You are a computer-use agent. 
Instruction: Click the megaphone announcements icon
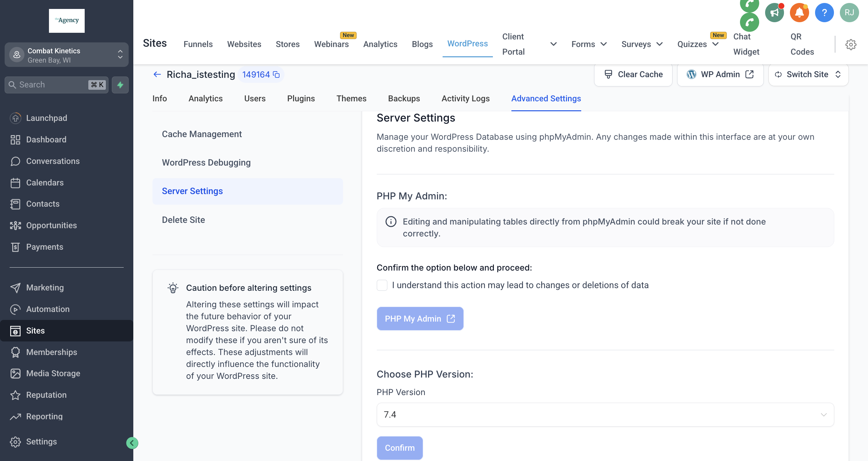(x=774, y=13)
